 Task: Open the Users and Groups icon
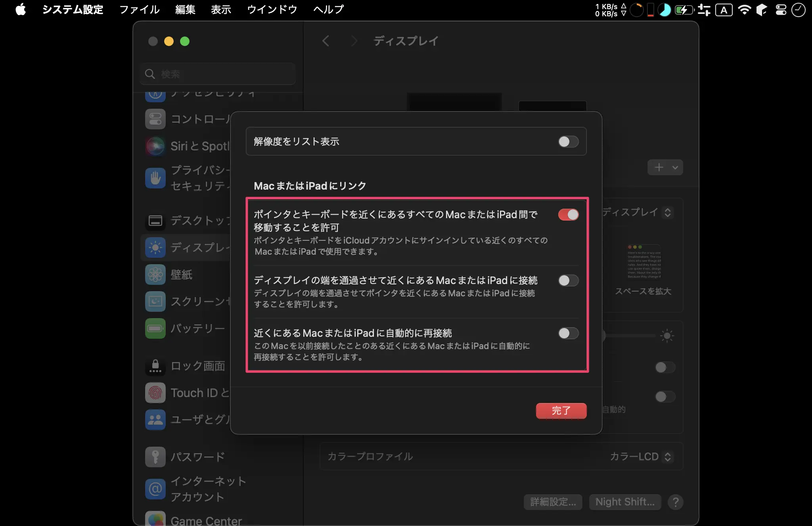click(155, 420)
